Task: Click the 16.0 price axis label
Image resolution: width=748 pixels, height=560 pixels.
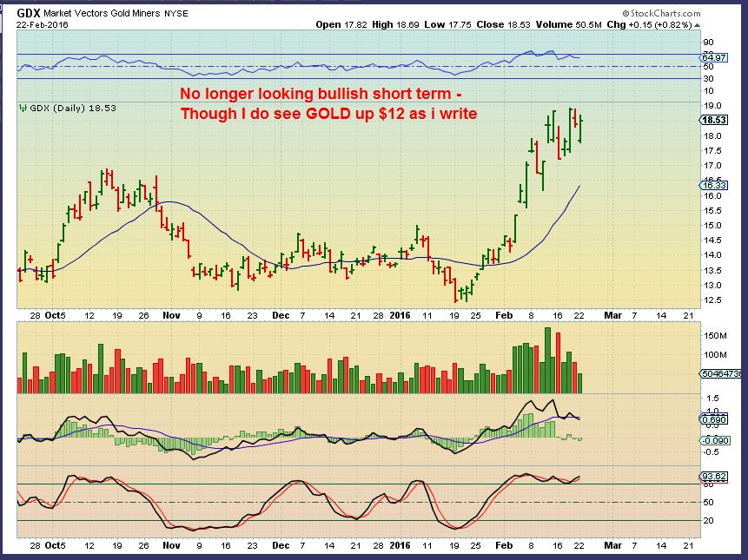Action: point(713,196)
